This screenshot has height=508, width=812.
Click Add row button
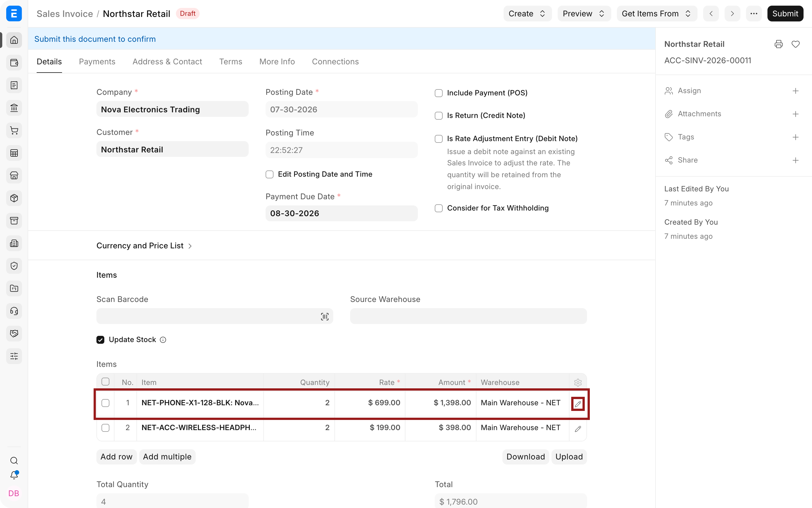[116, 457]
